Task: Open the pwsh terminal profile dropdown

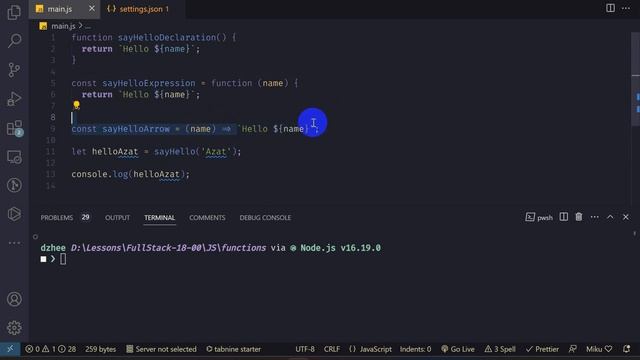Action: point(539,217)
